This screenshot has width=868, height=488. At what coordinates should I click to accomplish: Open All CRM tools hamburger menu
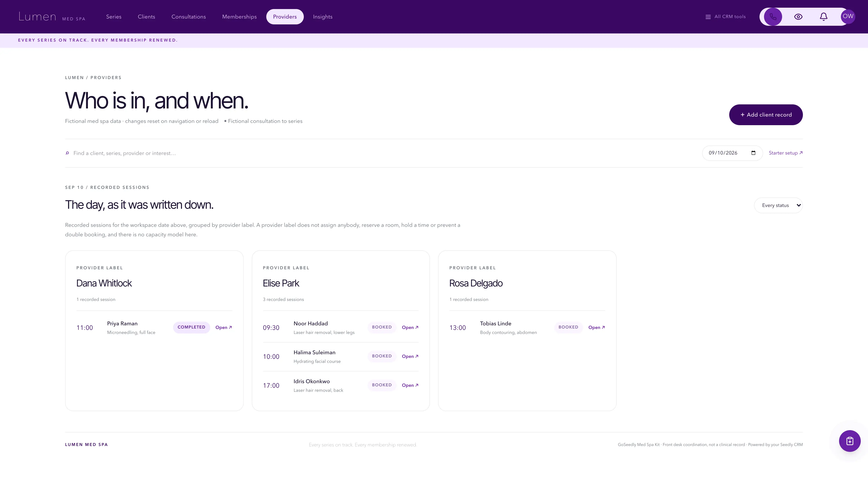725,17
